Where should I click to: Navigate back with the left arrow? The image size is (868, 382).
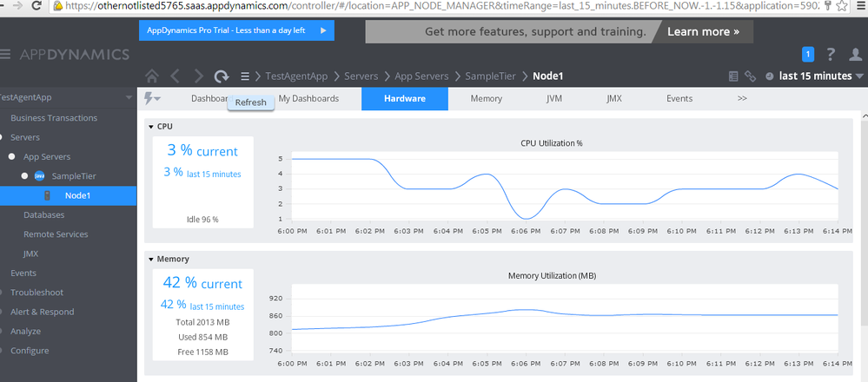175,76
